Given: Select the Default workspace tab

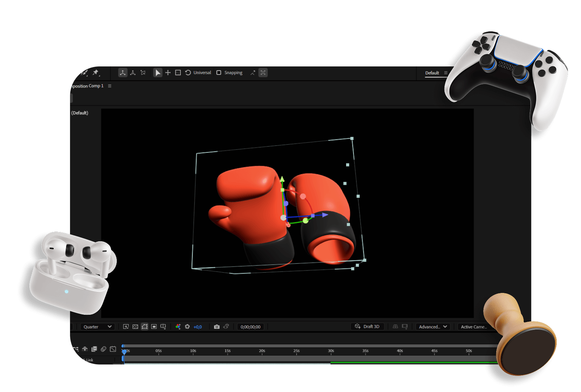Looking at the screenshot, I should (432, 73).
